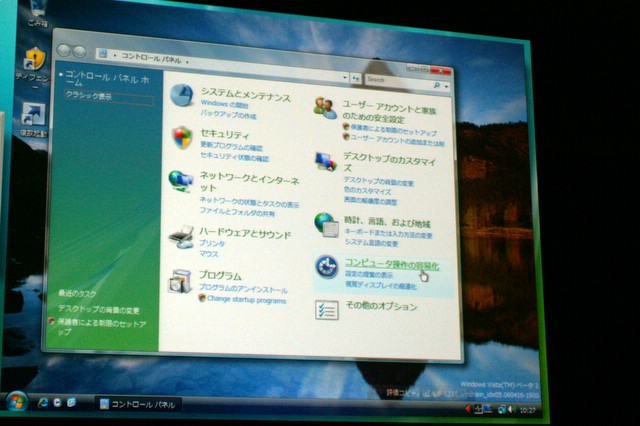
Task: Click the コントロール パネル breadcrumb segment
Action: [x=151, y=58]
